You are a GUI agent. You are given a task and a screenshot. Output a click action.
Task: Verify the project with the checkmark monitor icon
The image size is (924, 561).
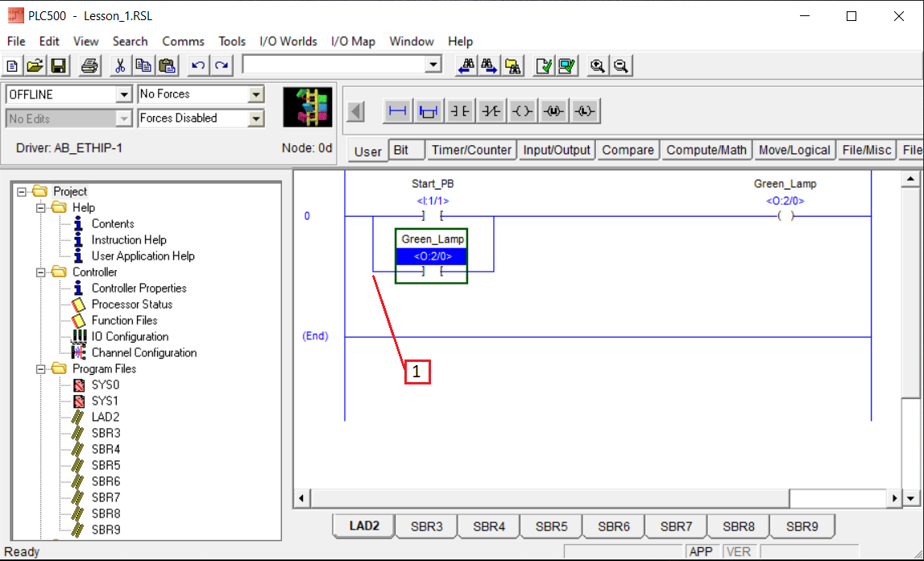(567, 65)
